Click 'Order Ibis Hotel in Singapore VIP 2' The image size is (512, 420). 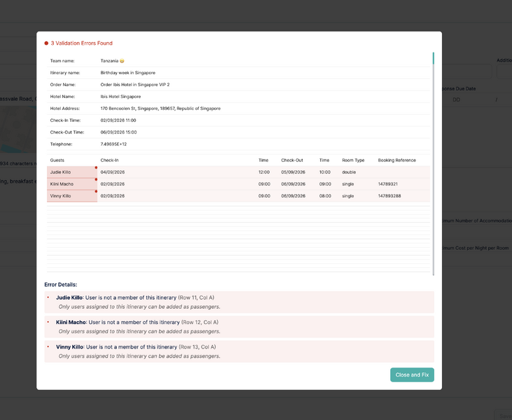(x=135, y=85)
